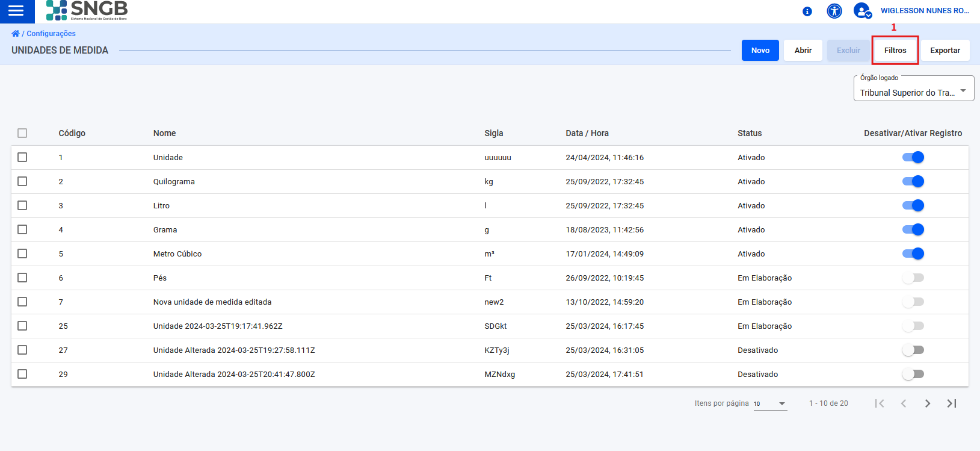This screenshot has height=451, width=980.
Task: Click the sigla cell new2
Action: [494, 302]
